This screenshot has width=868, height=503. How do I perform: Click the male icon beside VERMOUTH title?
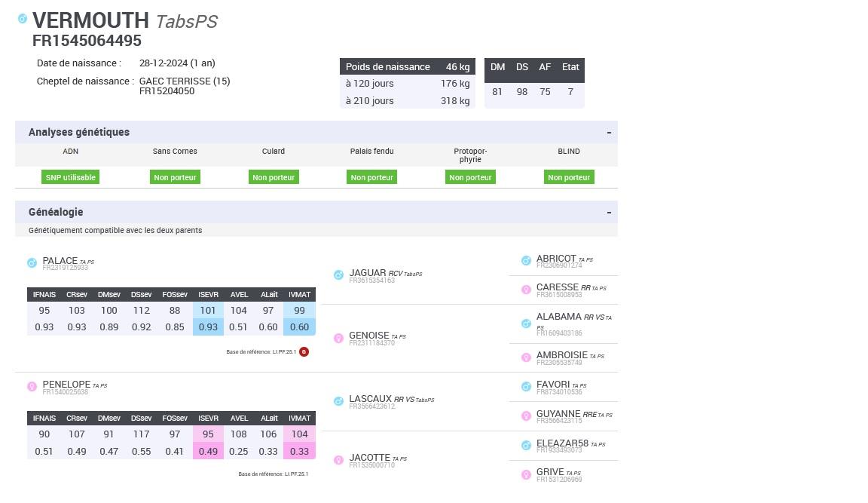pyautogui.click(x=23, y=18)
